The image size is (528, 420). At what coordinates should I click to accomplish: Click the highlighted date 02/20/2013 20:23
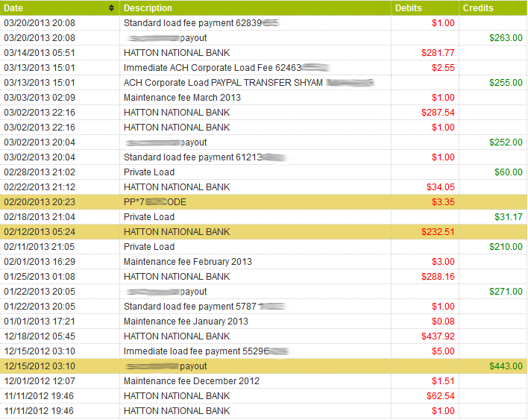pos(40,202)
